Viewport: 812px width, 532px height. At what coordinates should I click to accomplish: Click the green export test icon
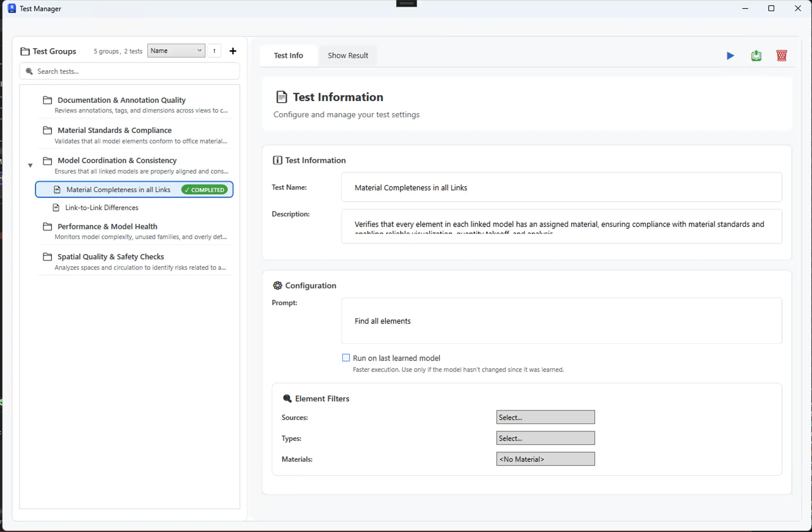[756, 56]
